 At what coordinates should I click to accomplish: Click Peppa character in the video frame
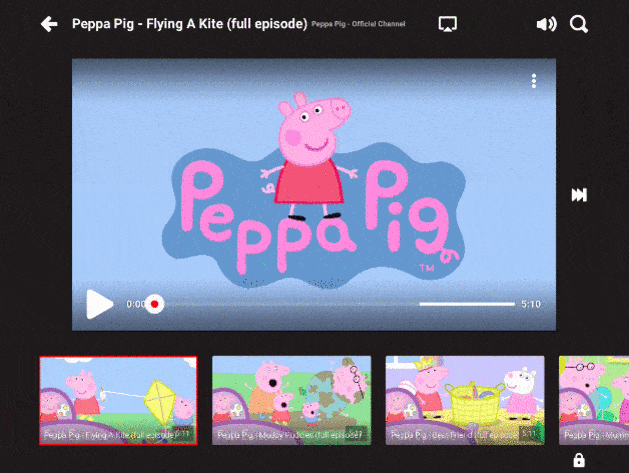pos(310,150)
